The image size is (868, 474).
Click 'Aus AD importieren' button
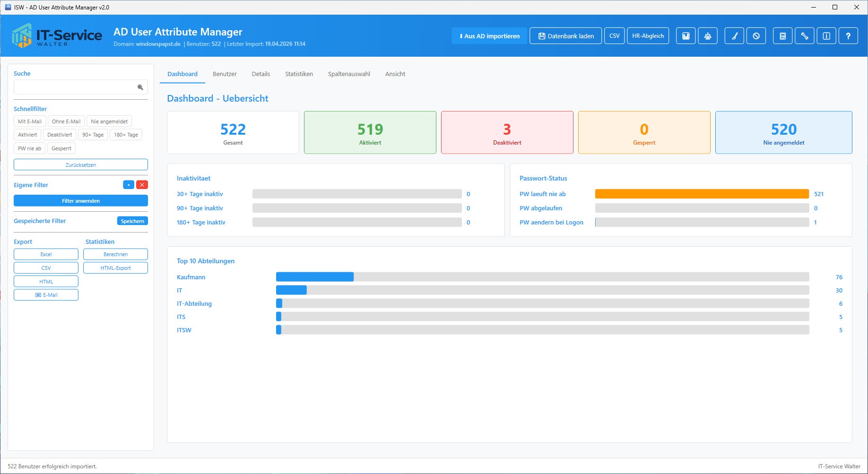pyautogui.click(x=489, y=36)
